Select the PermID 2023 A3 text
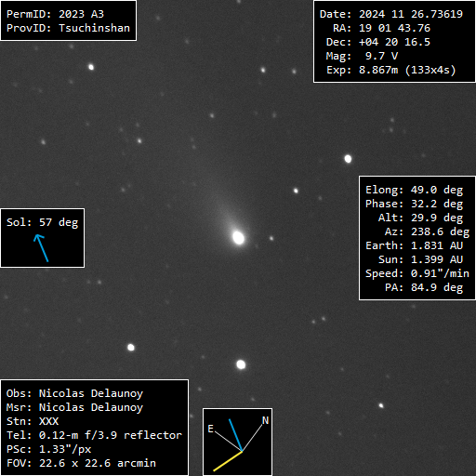The width and height of the screenshot is (476, 476). (55, 14)
